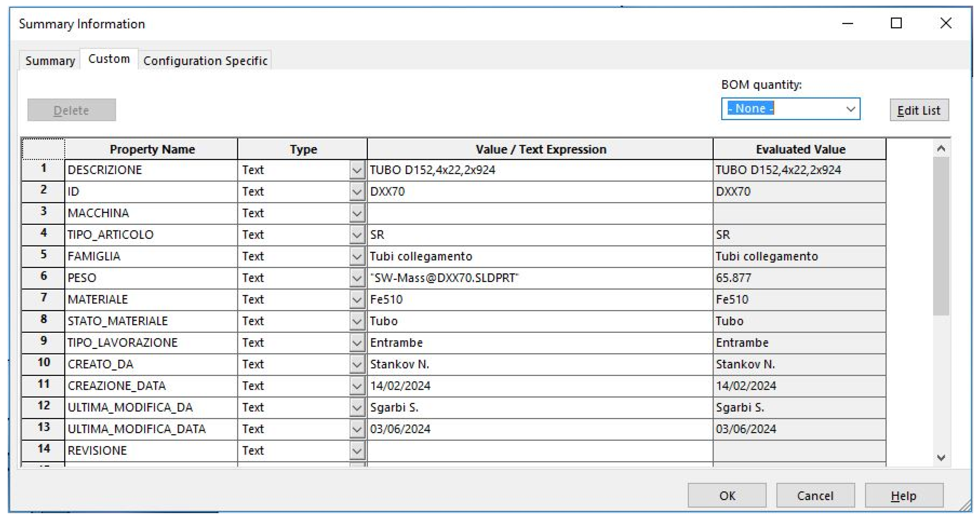This screenshot has width=980, height=520.
Task: Select row header number 6
Action: pos(43,276)
